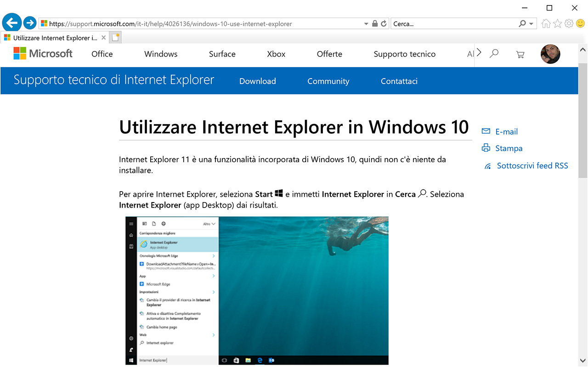
Task: Click the Microsoft logo
Action: coord(43,54)
